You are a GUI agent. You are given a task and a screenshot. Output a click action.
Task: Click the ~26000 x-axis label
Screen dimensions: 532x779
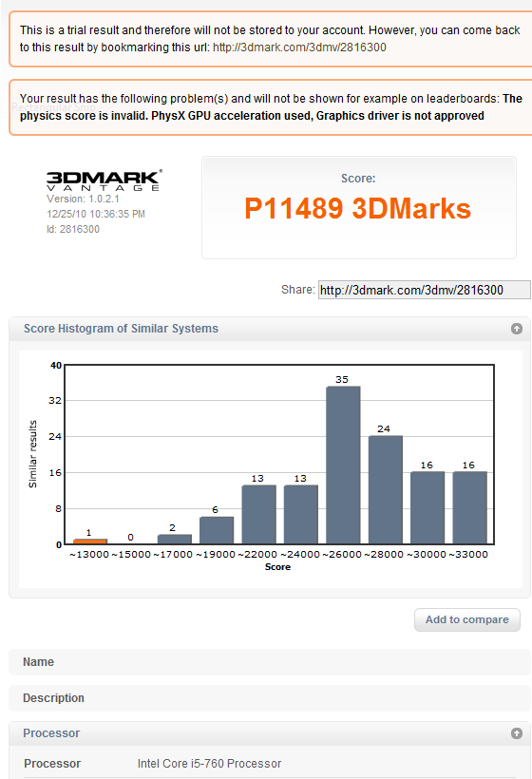(342, 555)
